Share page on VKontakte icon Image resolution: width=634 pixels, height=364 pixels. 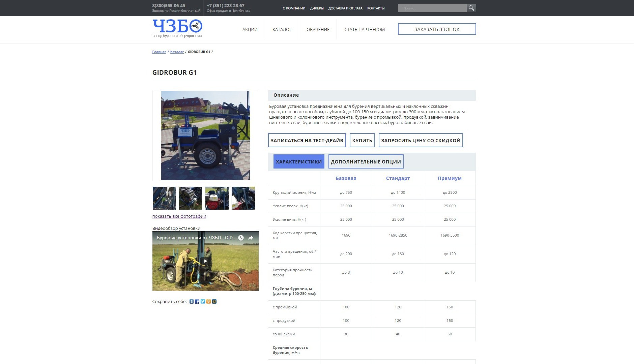(x=192, y=302)
